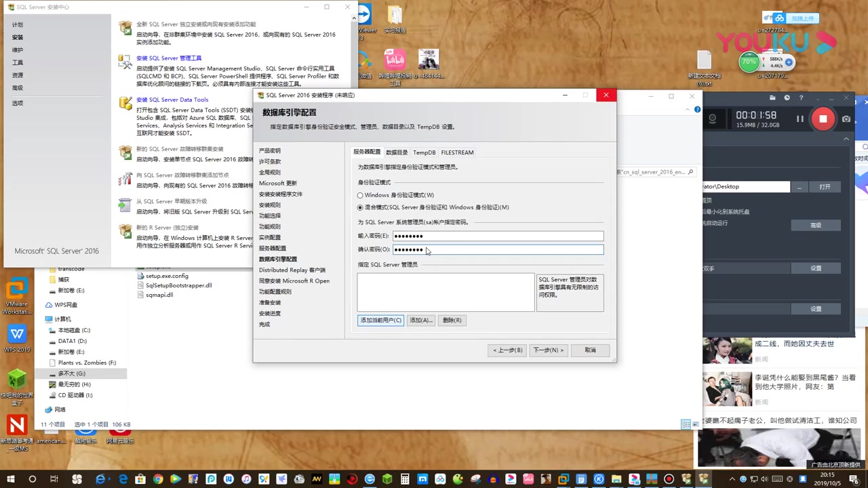This screenshot has height=488, width=868.
Task: Open the recorder's folder icon
Action: tap(773, 98)
